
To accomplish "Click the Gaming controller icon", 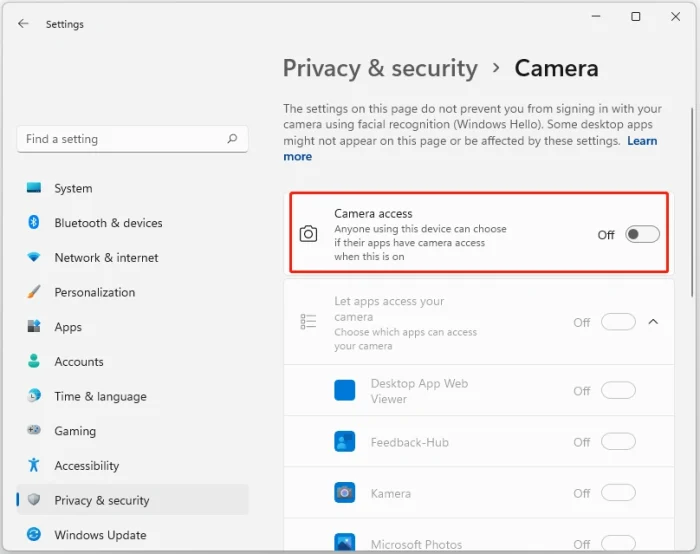I will (x=34, y=430).
